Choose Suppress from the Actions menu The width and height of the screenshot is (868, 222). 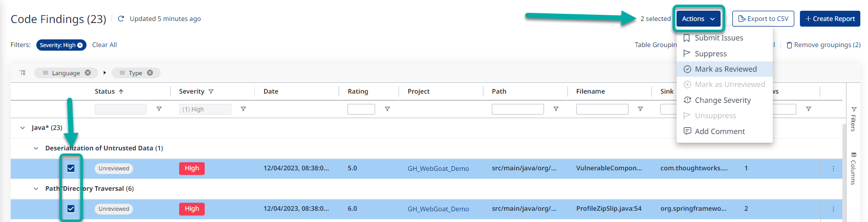pos(710,54)
